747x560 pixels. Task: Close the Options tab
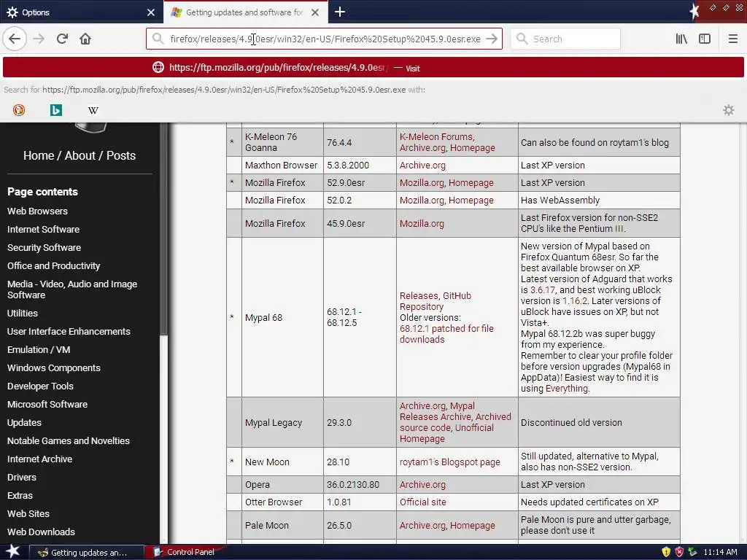click(x=151, y=12)
